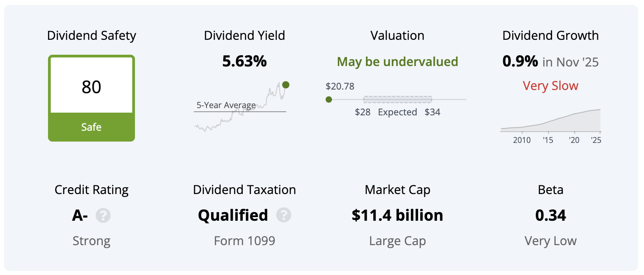Select the 0.34 Beta value

tap(551, 215)
